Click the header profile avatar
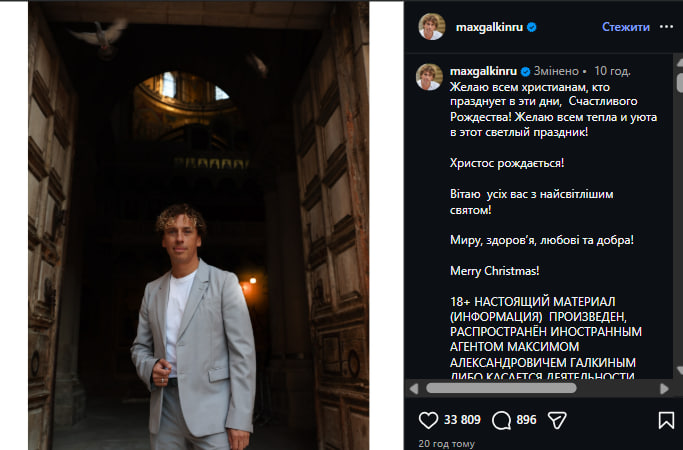The width and height of the screenshot is (683, 450). coord(431,27)
